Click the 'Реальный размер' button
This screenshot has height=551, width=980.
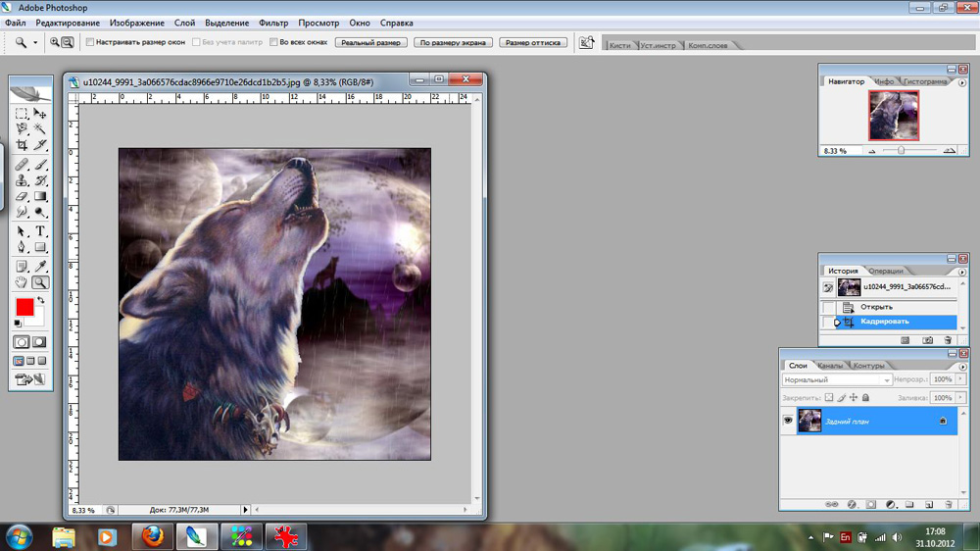pos(371,42)
